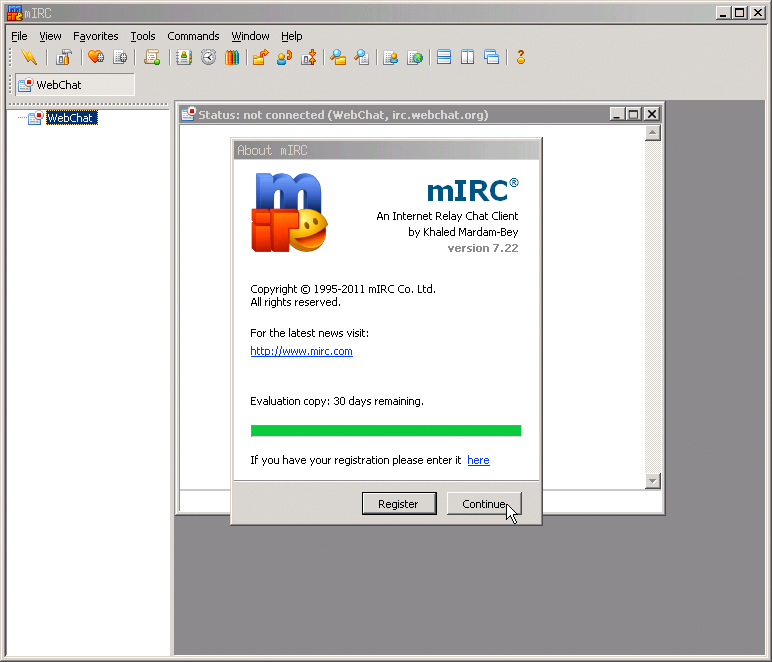Open the Window menu
Image resolution: width=772 pixels, height=662 pixels.
tap(250, 36)
